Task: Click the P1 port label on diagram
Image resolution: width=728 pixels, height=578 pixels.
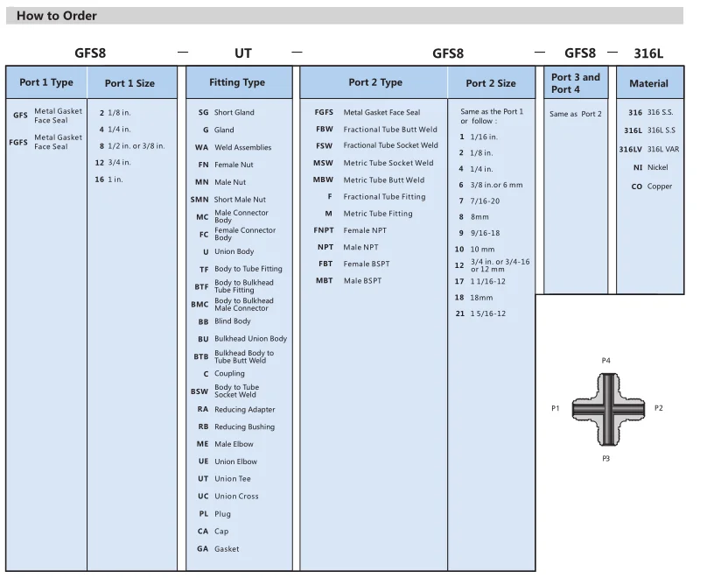Action: click(x=555, y=408)
